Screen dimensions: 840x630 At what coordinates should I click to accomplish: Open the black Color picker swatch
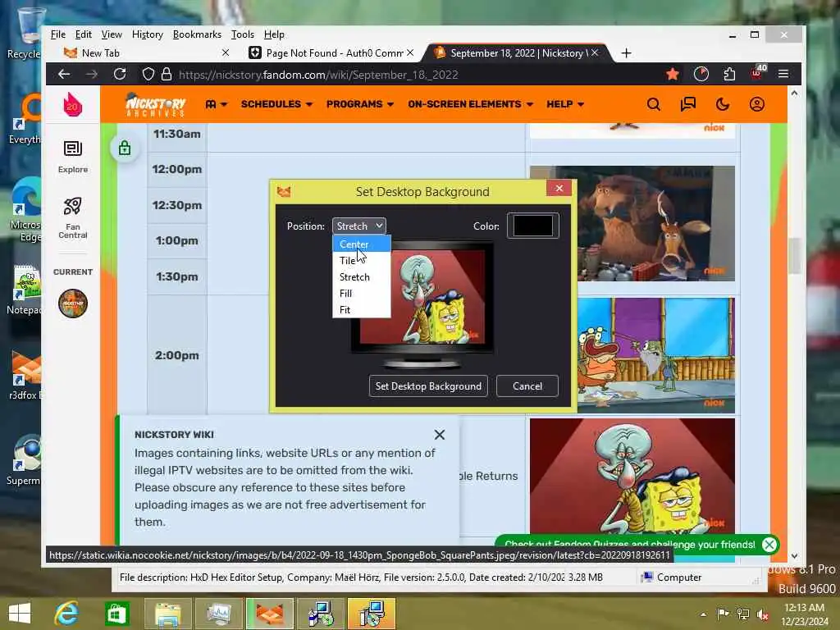point(532,226)
